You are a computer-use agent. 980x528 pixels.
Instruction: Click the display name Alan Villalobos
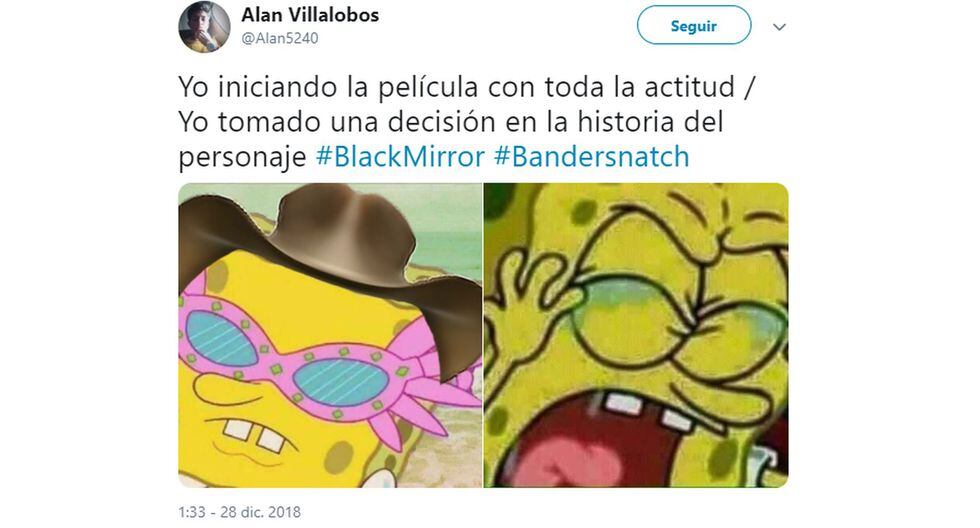pos(310,15)
